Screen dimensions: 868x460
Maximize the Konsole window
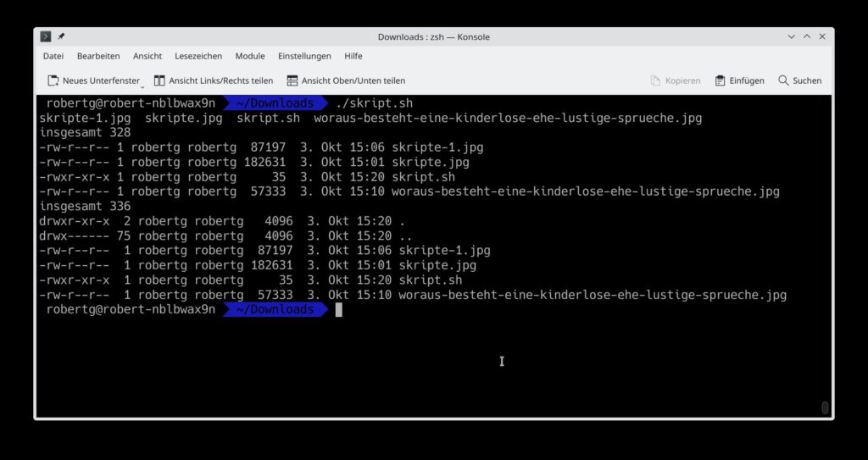807,36
